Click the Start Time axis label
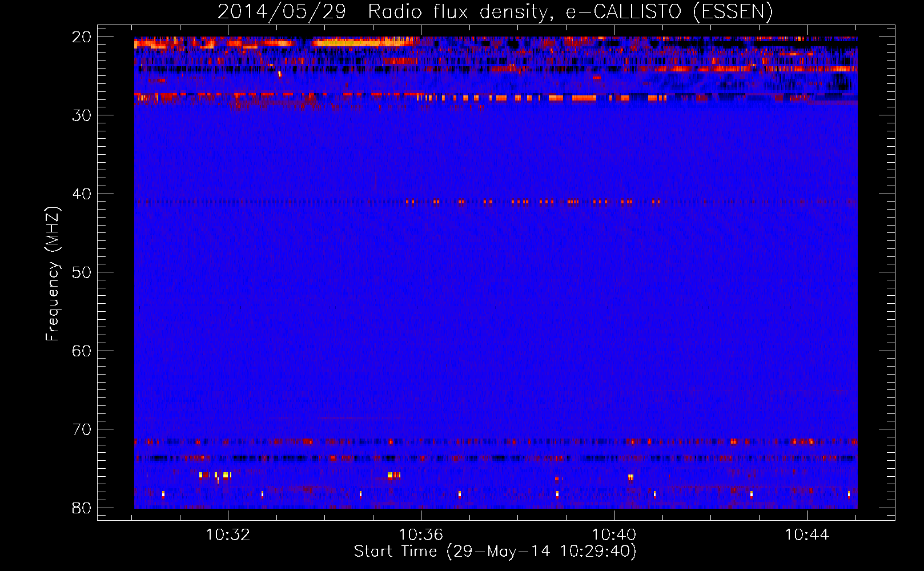924x571 pixels. (495, 552)
